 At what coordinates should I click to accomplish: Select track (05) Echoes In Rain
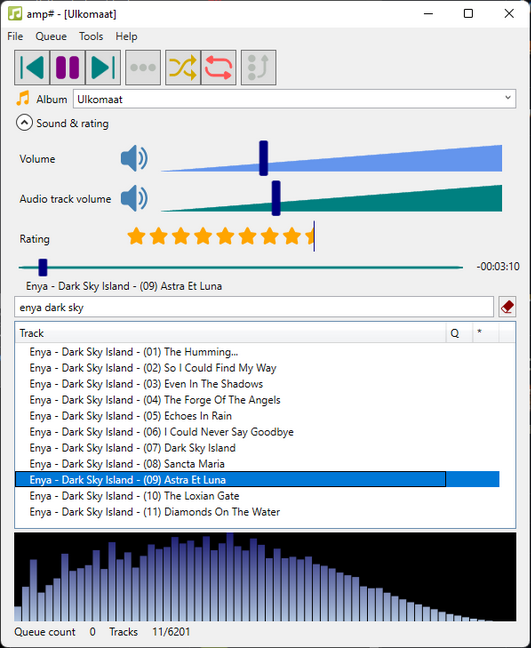[257, 416]
